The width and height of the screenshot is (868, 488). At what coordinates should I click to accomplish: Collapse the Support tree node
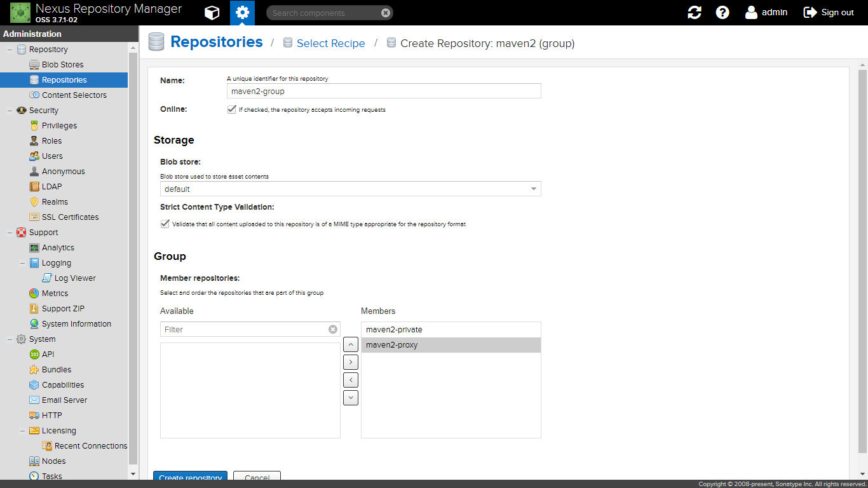(x=10, y=233)
